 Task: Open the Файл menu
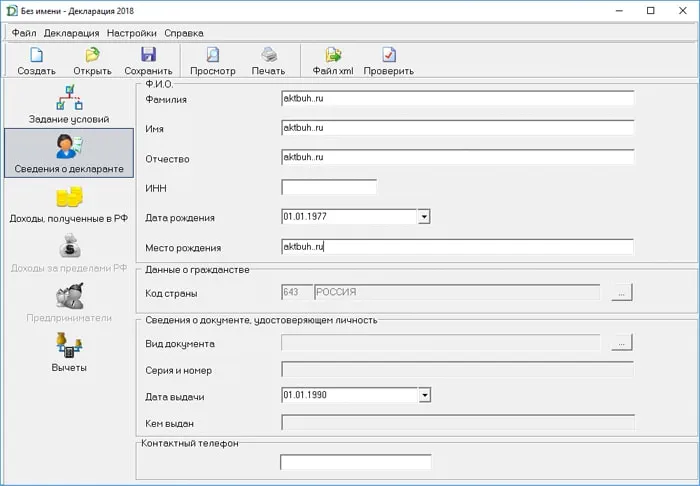point(24,33)
